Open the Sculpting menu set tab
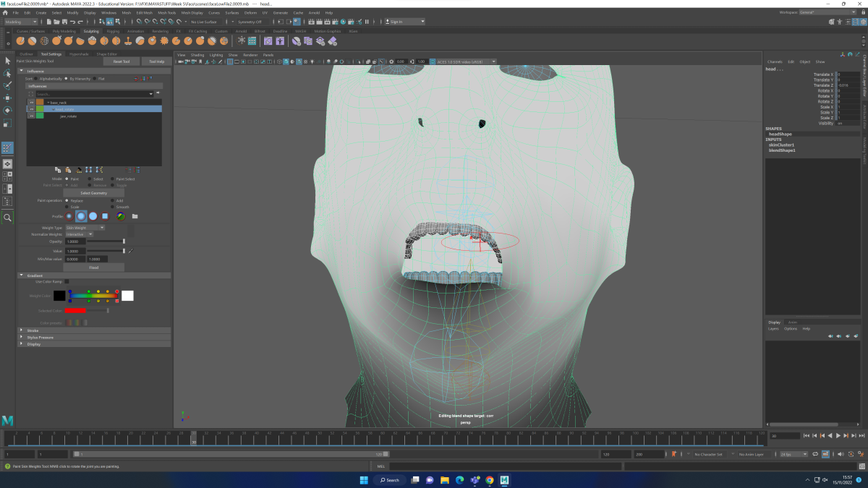868x488 pixels. [x=90, y=31]
